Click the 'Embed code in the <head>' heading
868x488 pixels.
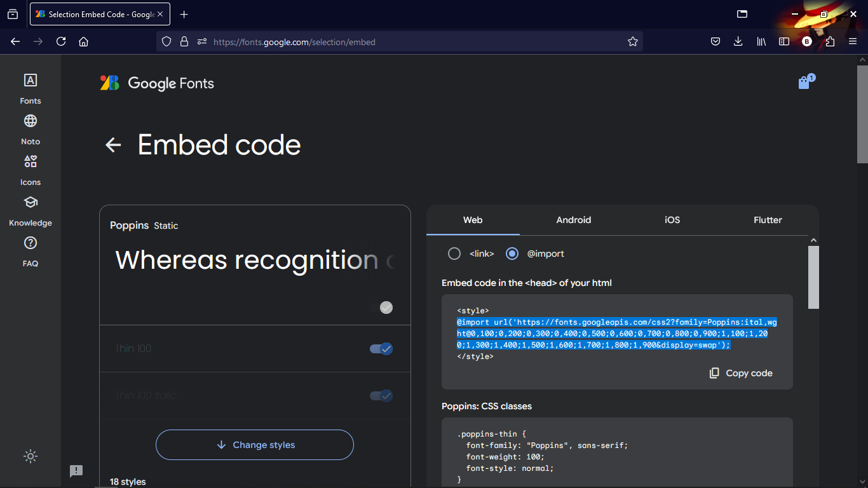click(527, 283)
